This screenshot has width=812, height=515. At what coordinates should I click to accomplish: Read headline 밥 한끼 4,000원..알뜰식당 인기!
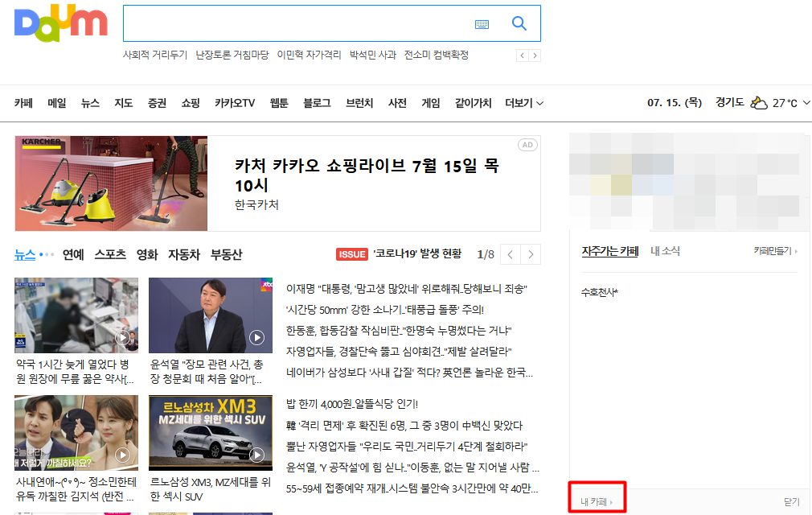351,404
